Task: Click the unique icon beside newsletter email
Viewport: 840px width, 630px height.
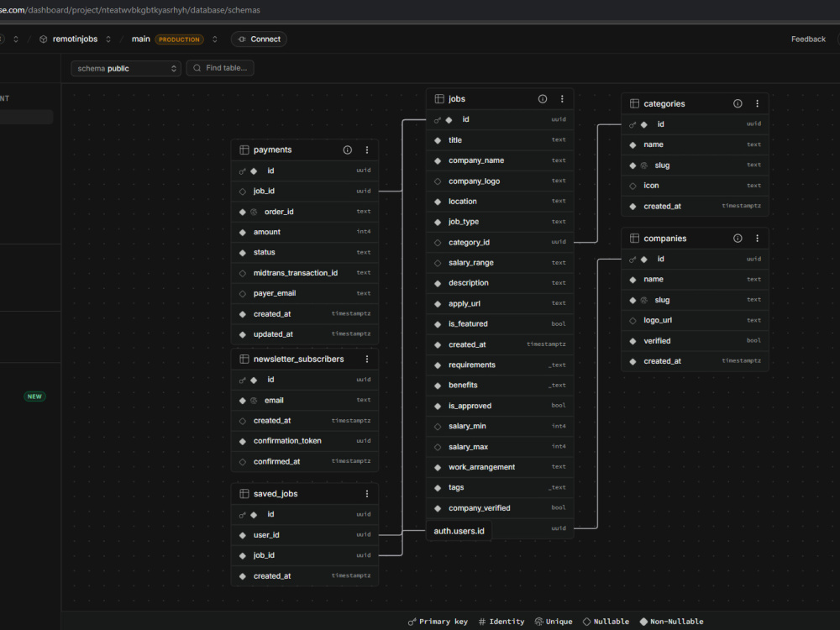Action: (254, 401)
